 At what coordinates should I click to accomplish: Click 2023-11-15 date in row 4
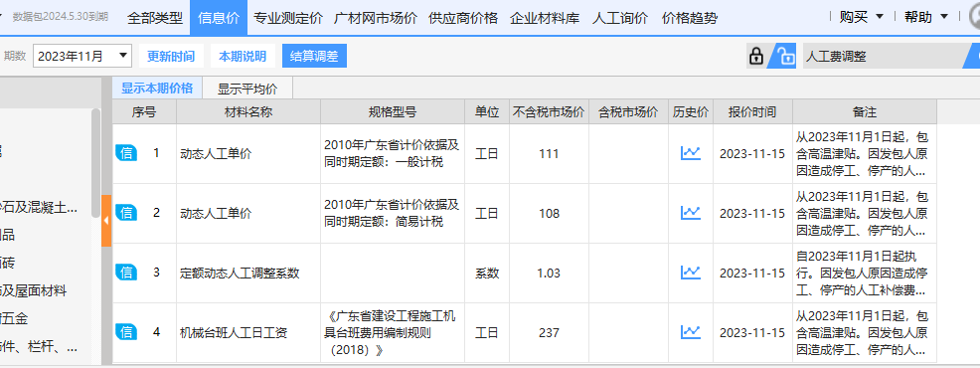pyautogui.click(x=752, y=333)
